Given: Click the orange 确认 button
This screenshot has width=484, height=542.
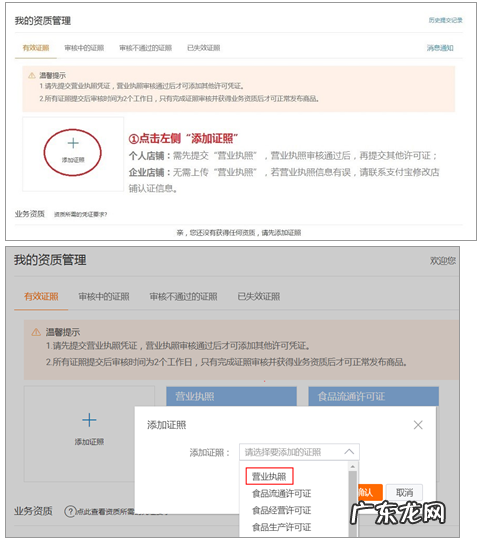Looking at the screenshot, I should [370, 492].
